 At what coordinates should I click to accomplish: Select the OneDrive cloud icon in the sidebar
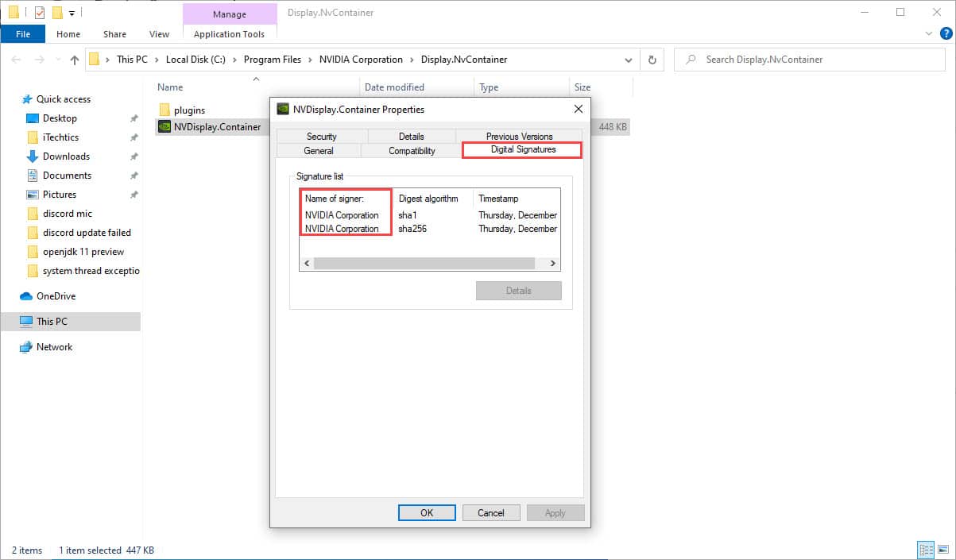tap(26, 296)
